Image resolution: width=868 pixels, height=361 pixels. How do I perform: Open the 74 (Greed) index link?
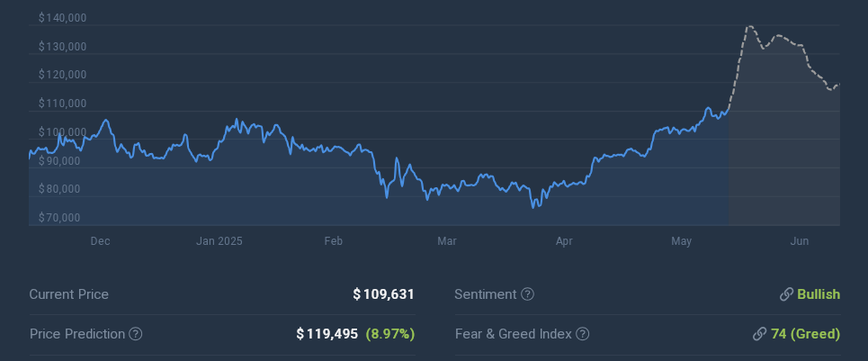point(805,334)
